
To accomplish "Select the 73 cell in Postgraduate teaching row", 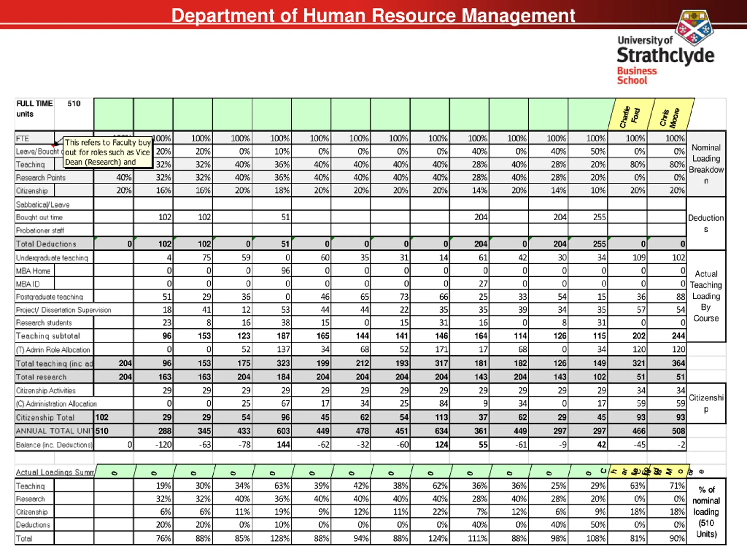I will (x=390, y=297).
